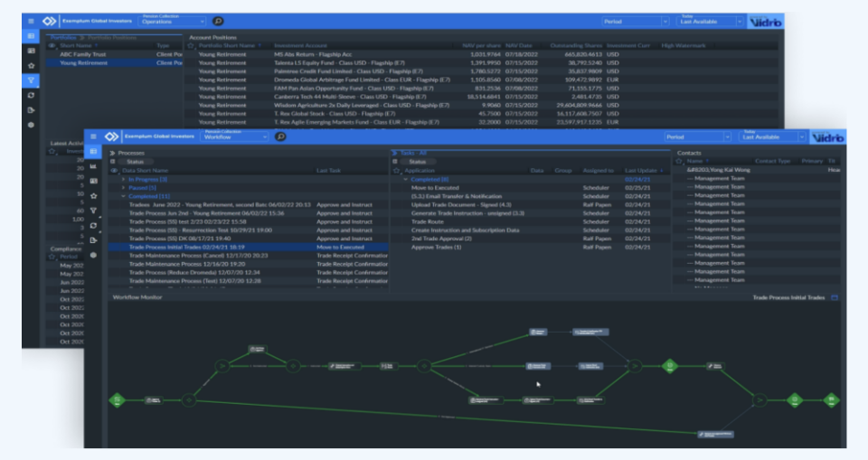The image size is (868, 460).
Task: Click the green end node in Workflow Monitor
Action: coord(831,399)
